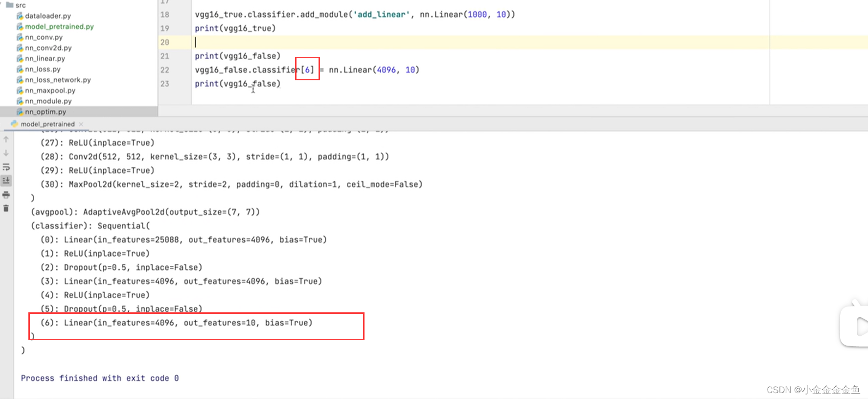Click the file icon of nn_linear.py
This screenshot has width=868, height=399.
(x=20, y=59)
